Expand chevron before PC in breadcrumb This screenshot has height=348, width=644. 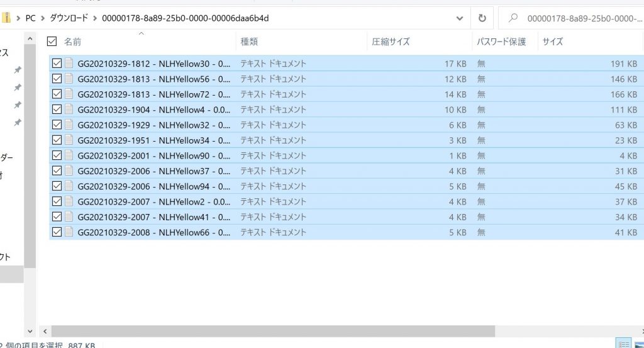click(x=18, y=18)
